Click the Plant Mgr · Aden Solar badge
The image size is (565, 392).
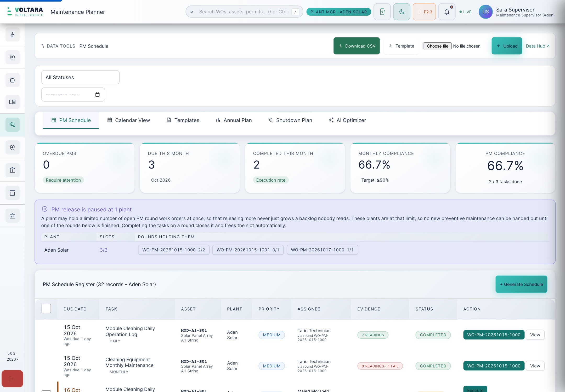point(338,12)
